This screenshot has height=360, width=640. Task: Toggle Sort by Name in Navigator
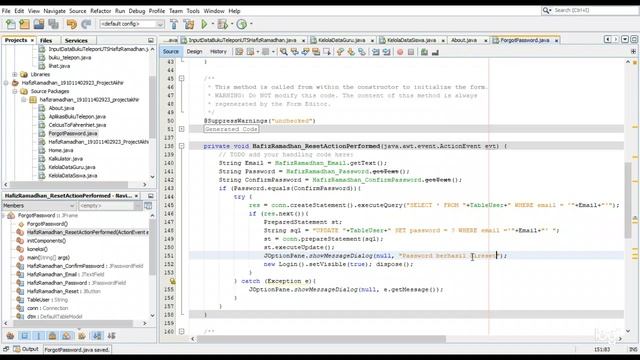pos(97,336)
